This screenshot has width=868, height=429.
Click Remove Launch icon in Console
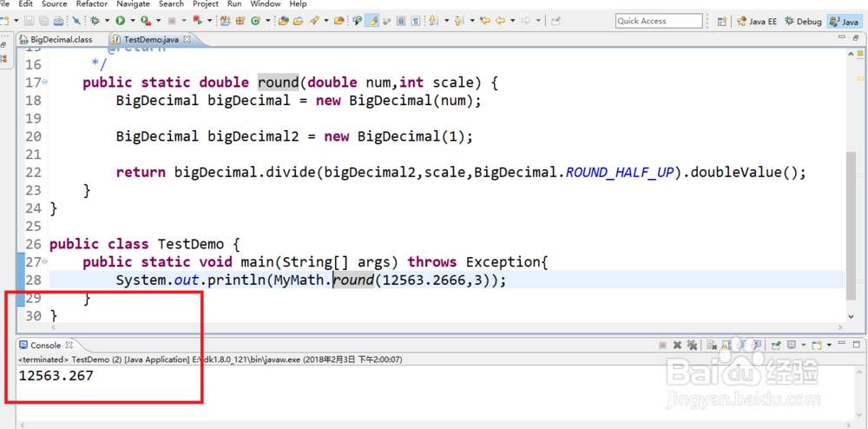678,345
